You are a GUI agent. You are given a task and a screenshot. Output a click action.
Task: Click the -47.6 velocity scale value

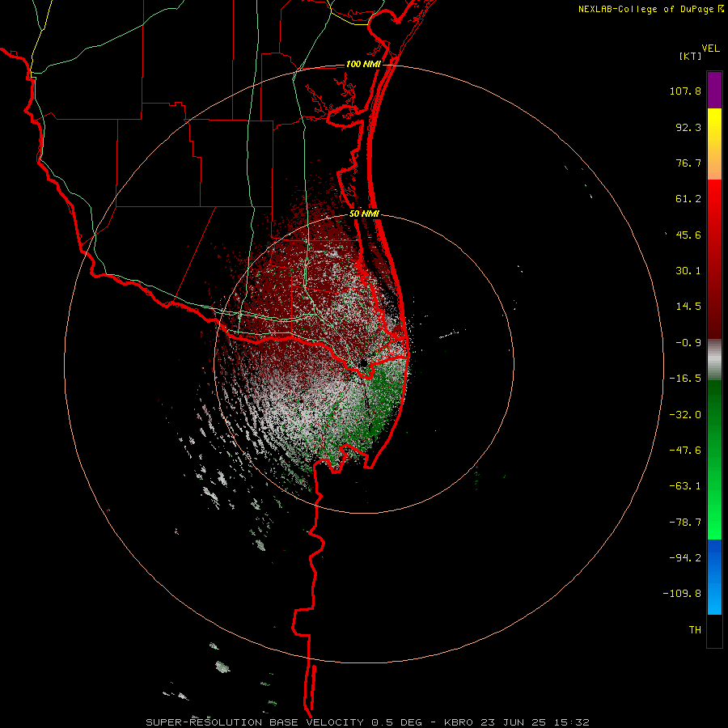click(685, 451)
